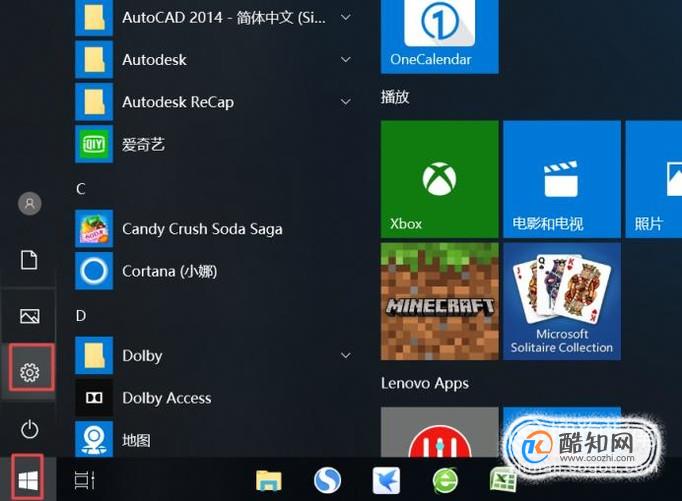682x501 pixels.
Task: Open Candy Crush Soda Saga icon
Action: click(94, 229)
